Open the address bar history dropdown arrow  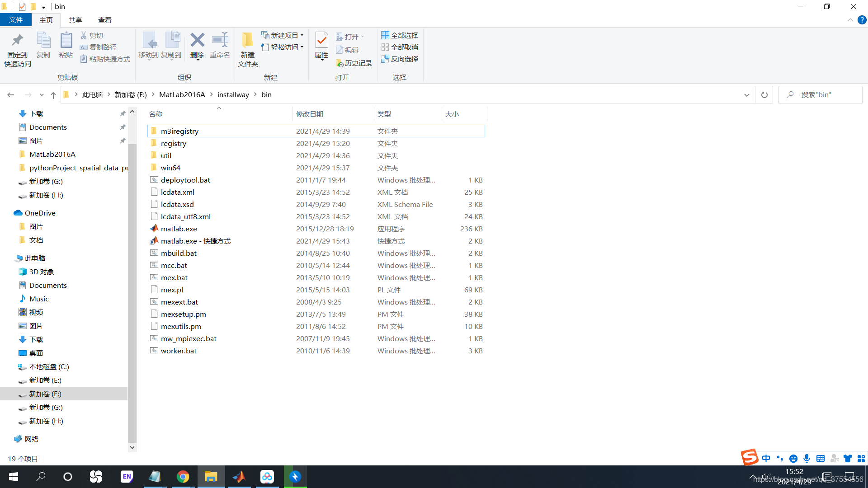[x=746, y=95]
